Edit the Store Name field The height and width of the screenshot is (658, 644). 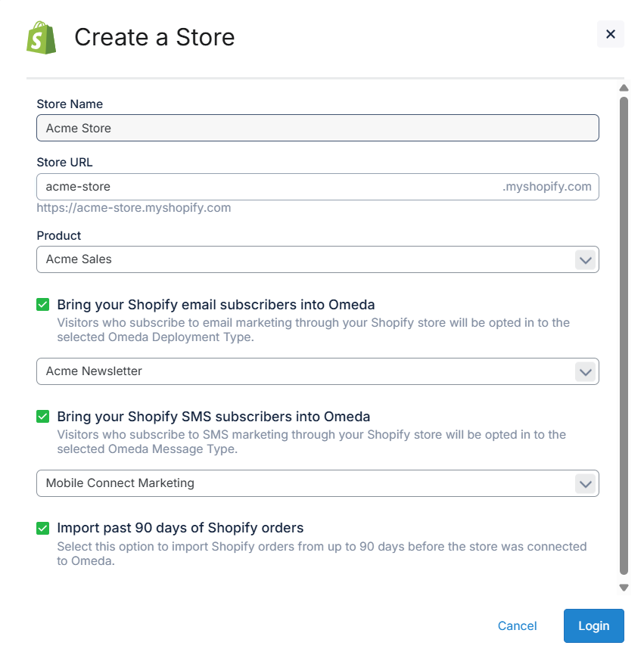(317, 128)
